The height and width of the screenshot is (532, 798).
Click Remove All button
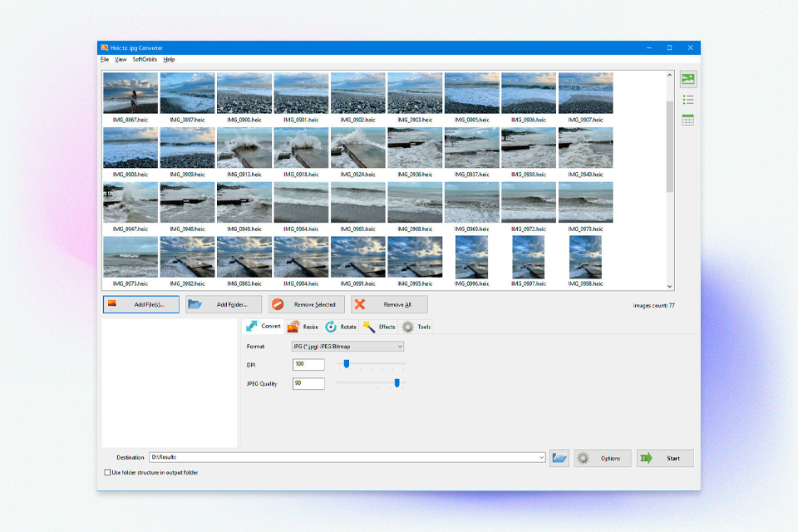tap(389, 304)
